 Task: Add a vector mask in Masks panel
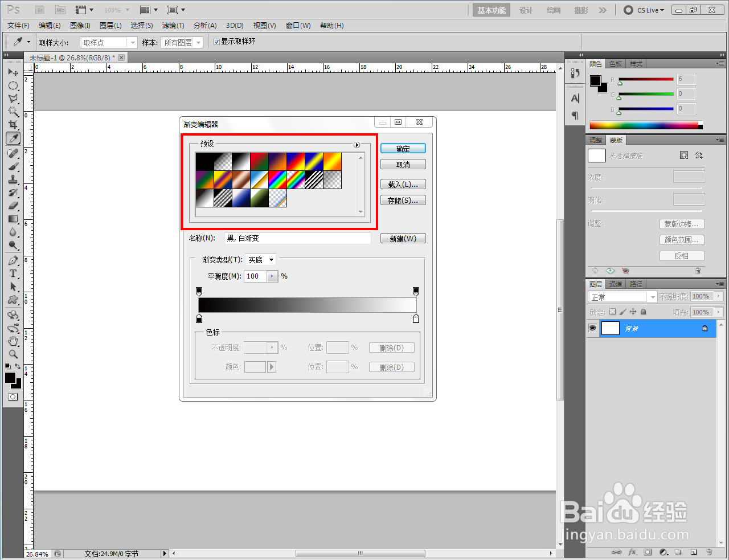pos(699,155)
